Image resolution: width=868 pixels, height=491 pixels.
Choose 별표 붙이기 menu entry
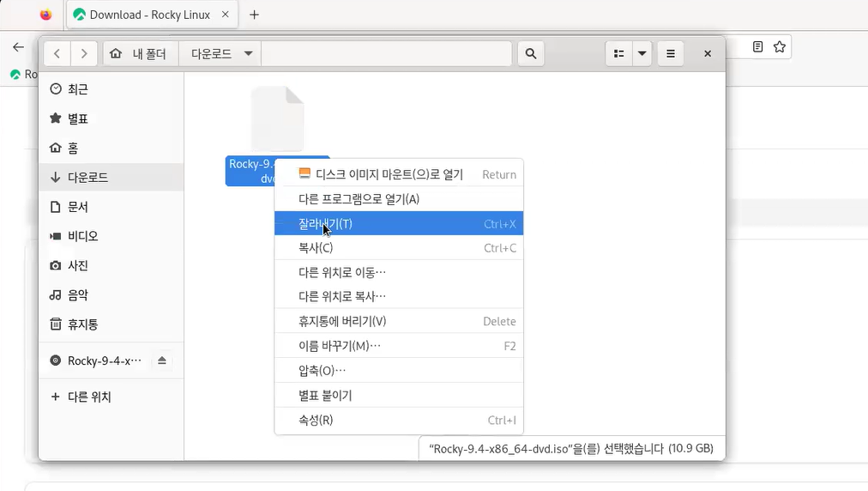(399, 395)
